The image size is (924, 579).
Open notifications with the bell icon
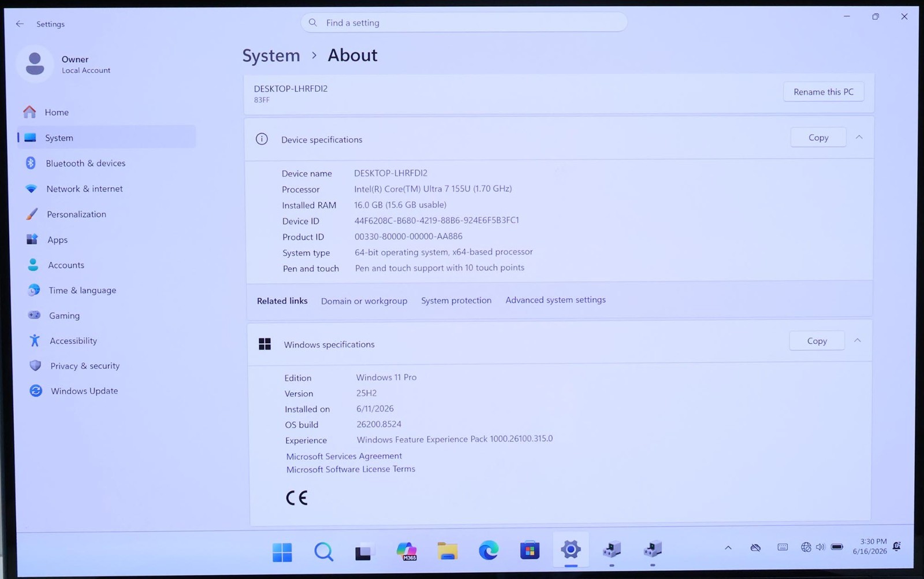(897, 546)
